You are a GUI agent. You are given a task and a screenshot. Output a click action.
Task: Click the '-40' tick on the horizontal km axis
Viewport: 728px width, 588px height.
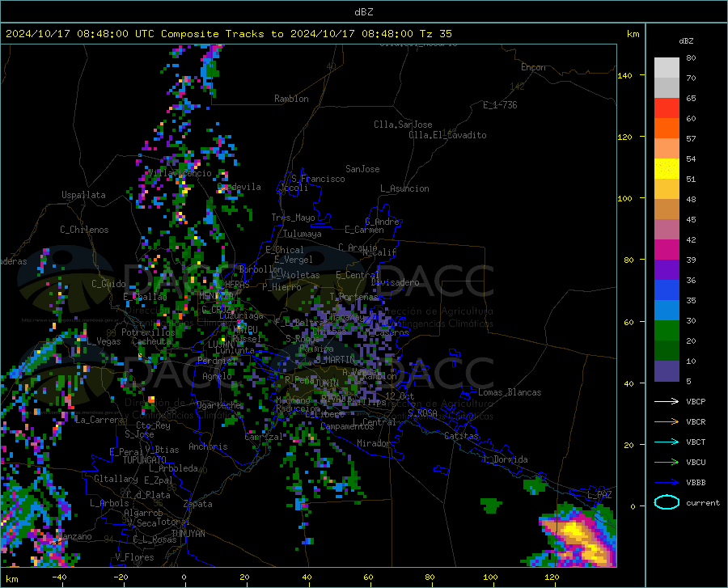(59, 577)
